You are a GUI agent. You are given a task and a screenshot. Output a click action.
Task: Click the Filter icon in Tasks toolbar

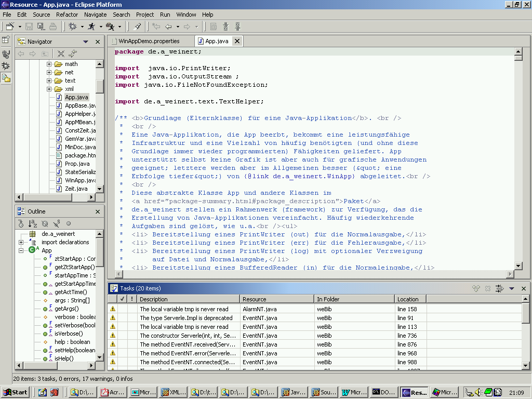(499, 288)
